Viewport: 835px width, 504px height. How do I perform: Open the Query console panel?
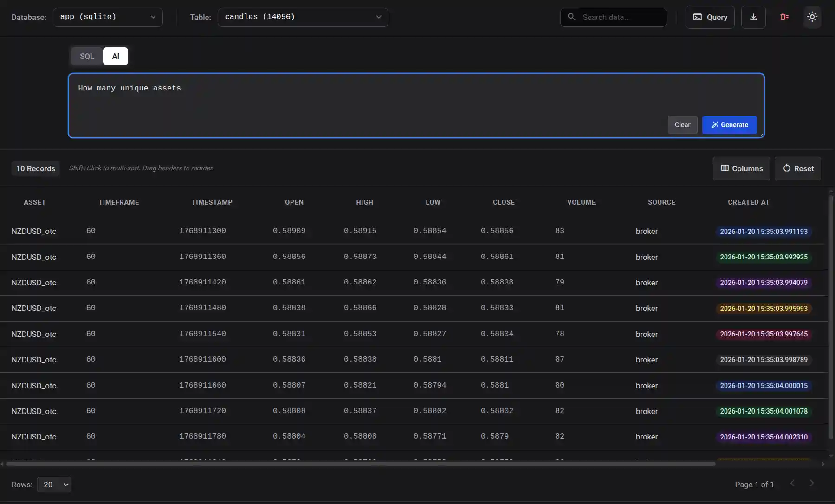pyautogui.click(x=709, y=17)
